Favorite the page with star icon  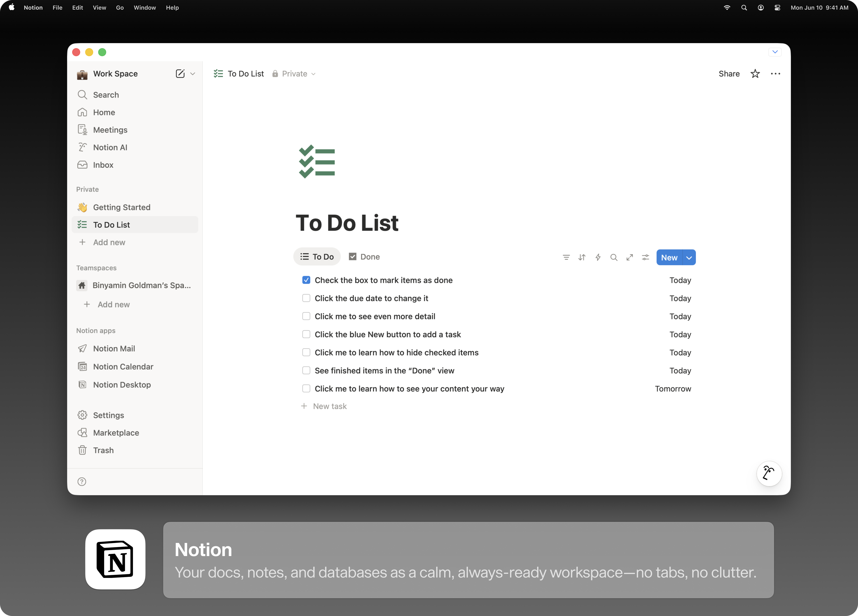coord(755,74)
